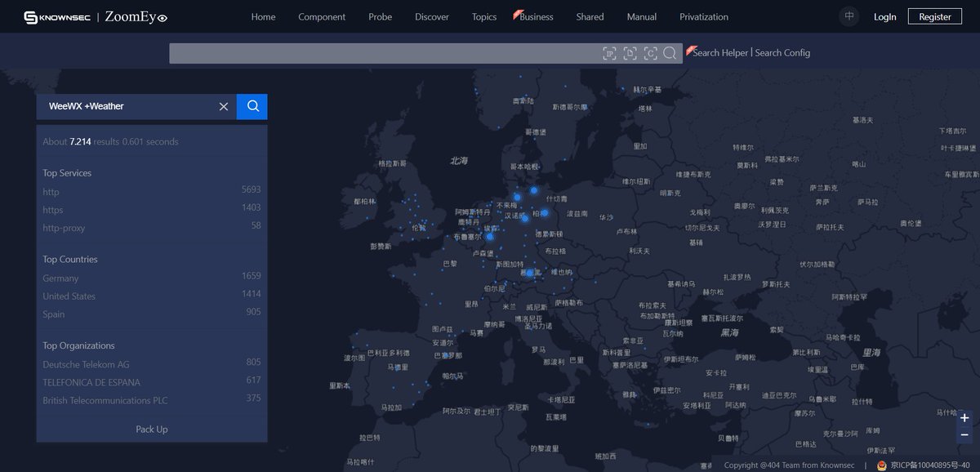The height and width of the screenshot is (472, 980).
Task: Go to the Topics page
Action: 484,16
